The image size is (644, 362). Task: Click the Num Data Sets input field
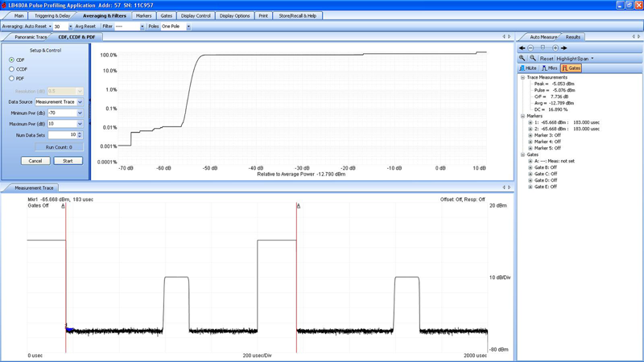61,135
